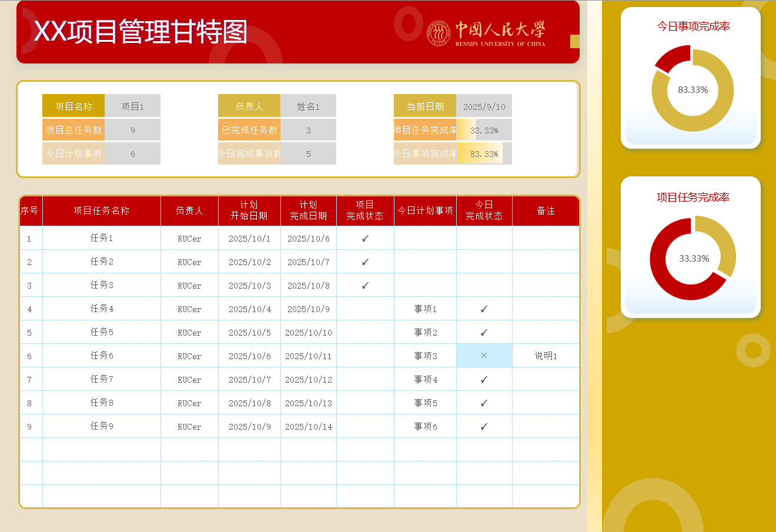776x532 pixels.
Task: Select the 事项6 cell
Action: (x=425, y=426)
